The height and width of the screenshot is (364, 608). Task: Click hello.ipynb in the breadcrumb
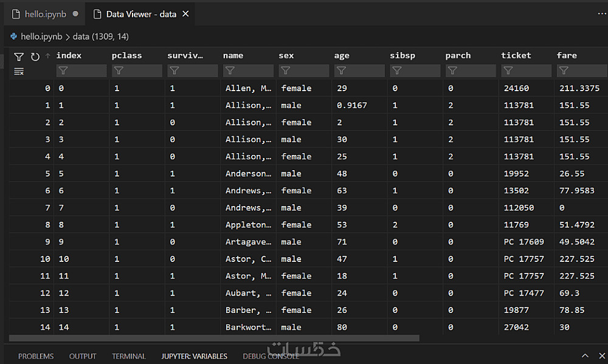pos(41,36)
